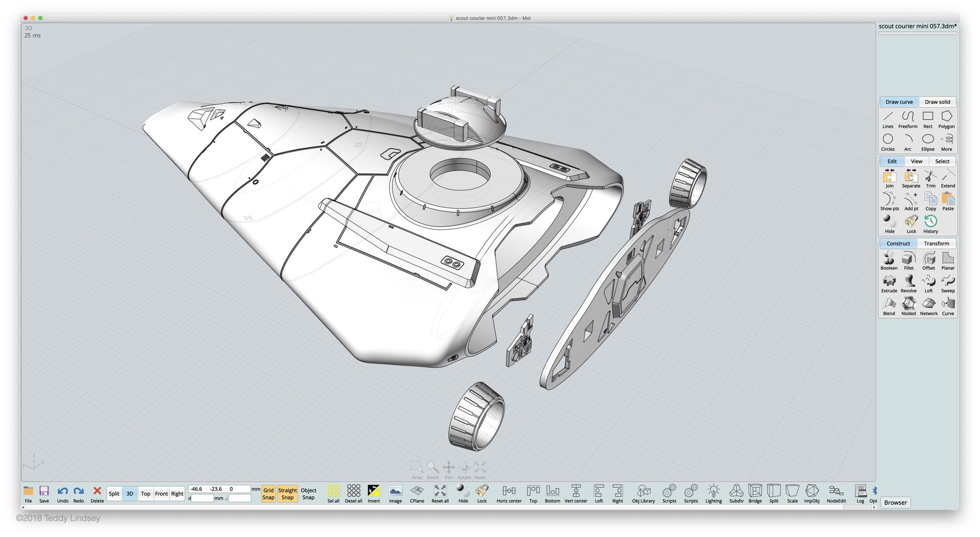980x537 pixels.
Task: Open the File menu
Action: coord(28,494)
